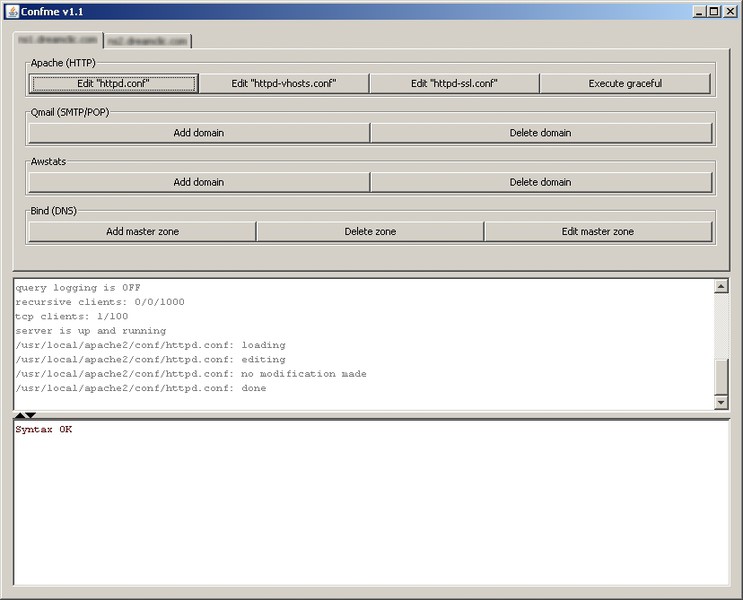Click the httpd.conf "loading" log line

[150, 345]
